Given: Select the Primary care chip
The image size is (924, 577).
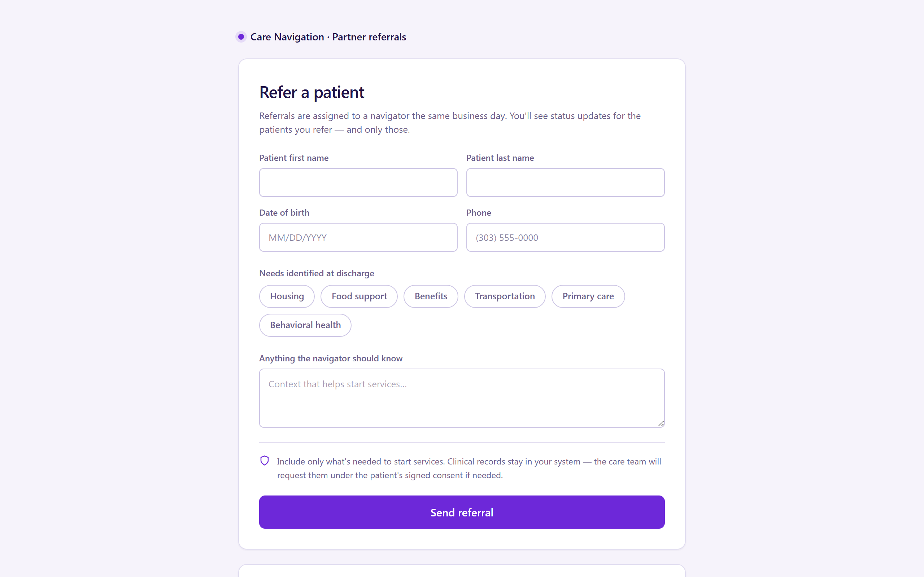Looking at the screenshot, I should click(x=588, y=296).
